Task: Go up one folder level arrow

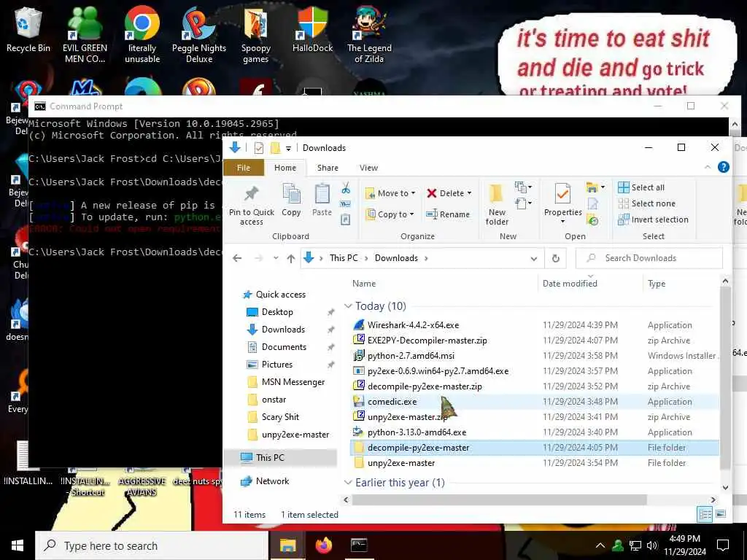Action: coord(290,258)
